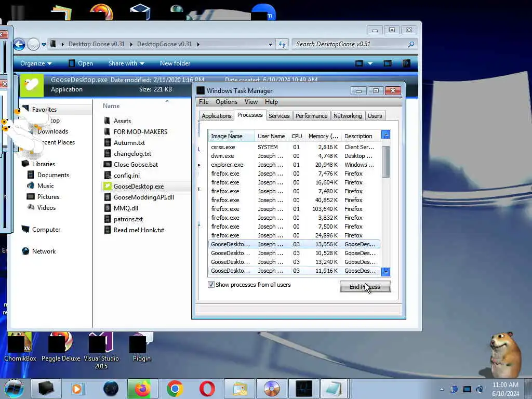
Task: Switch to the Performance tab
Action: (x=312, y=116)
